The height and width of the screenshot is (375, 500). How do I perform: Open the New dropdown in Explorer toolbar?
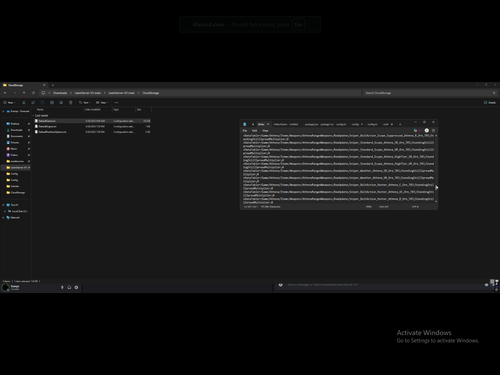point(9,103)
